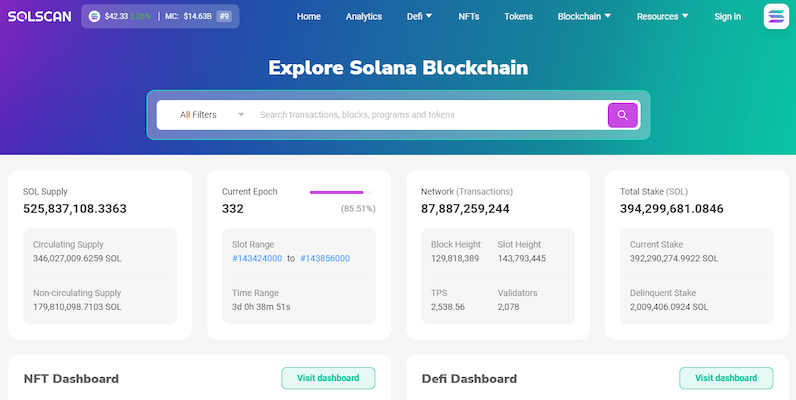Click Current Stake 392,290,274.9922 SOL
Screen dimensions: 796x400
[674, 258]
